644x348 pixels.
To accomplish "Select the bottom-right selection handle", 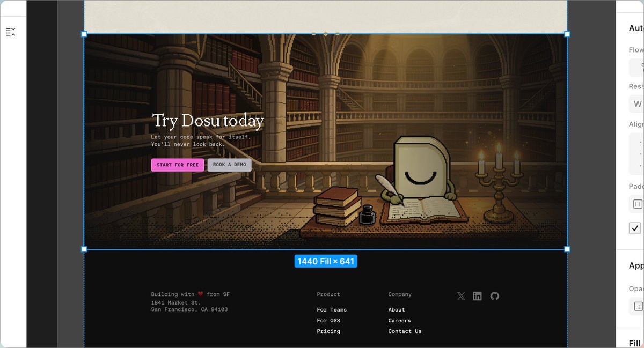I will 567,249.
